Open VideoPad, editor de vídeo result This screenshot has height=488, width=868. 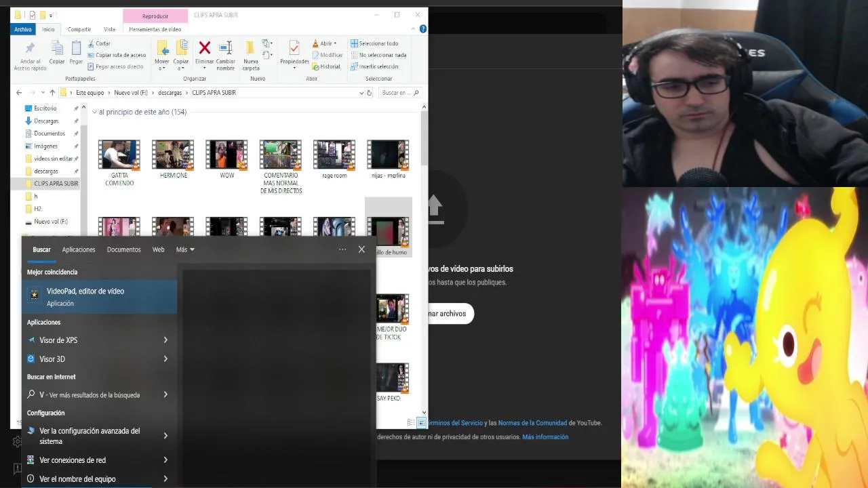(x=99, y=297)
